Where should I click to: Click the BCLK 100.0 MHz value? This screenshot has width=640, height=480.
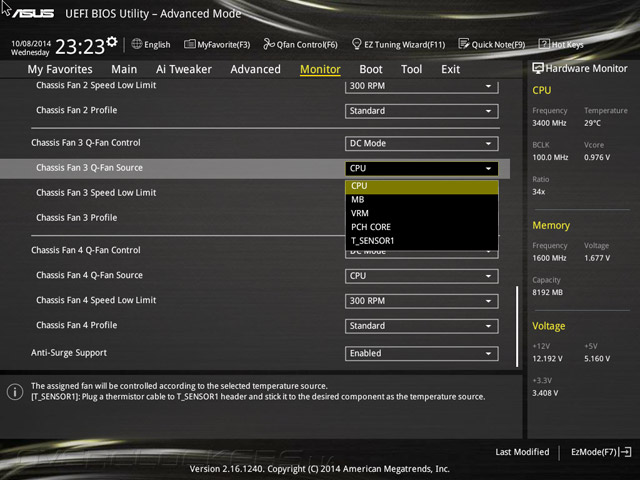[x=550, y=157]
